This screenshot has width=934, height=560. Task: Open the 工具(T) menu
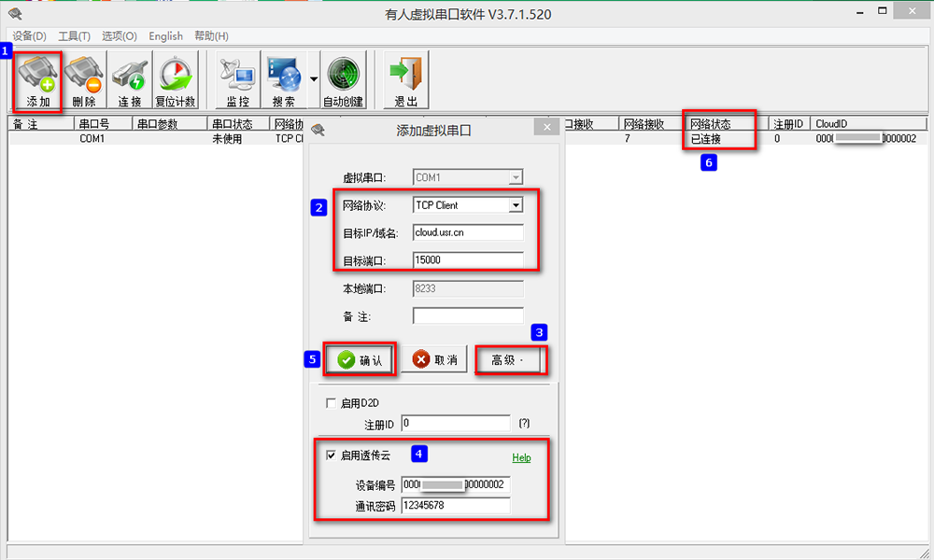74,36
